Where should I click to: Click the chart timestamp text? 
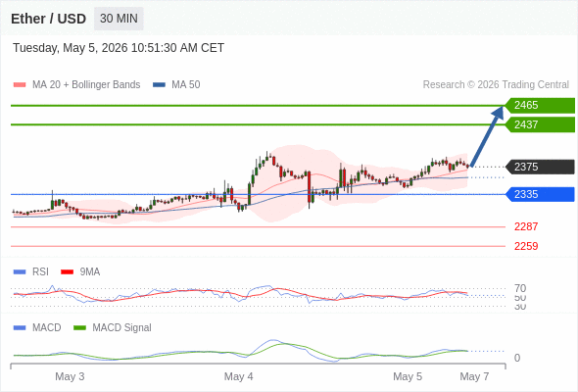point(119,48)
